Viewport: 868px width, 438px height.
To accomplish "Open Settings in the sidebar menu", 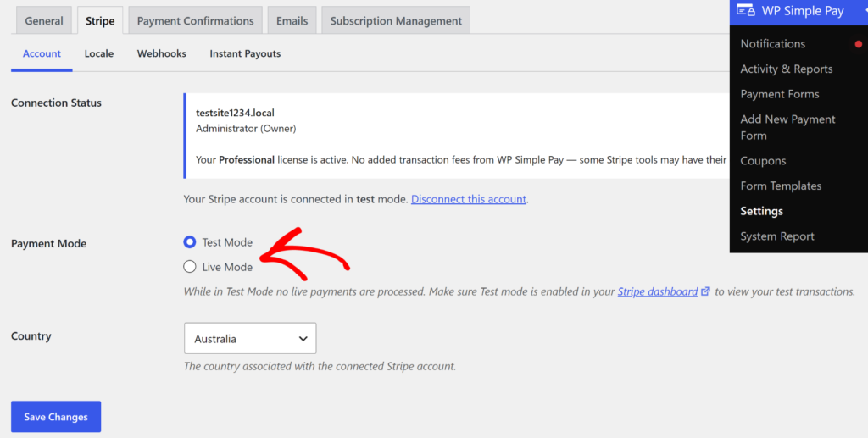I will (761, 211).
